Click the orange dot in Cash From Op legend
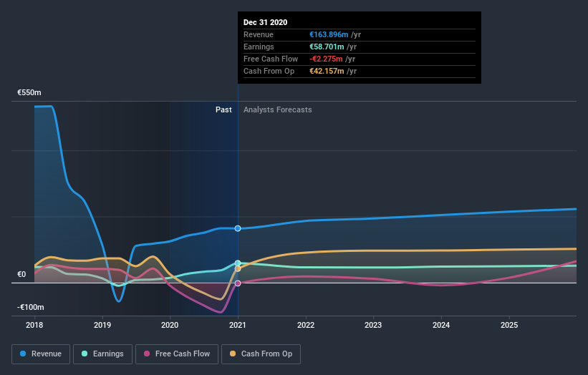588x375 pixels. (x=233, y=354)
